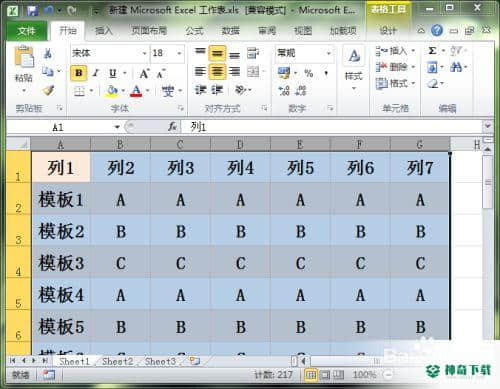Click the fx insert function button
This screenshot has width=500, height=389.
[x=172, y=127]
